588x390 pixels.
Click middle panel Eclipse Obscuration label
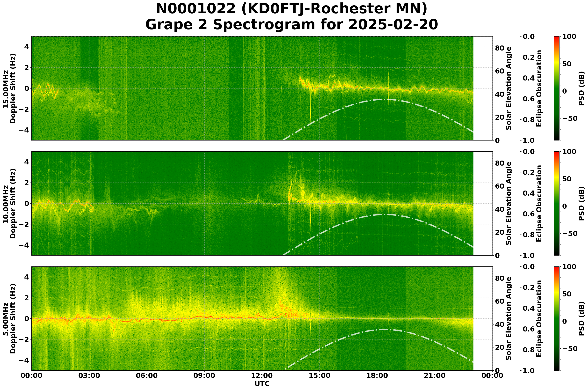tap(539, 203)
